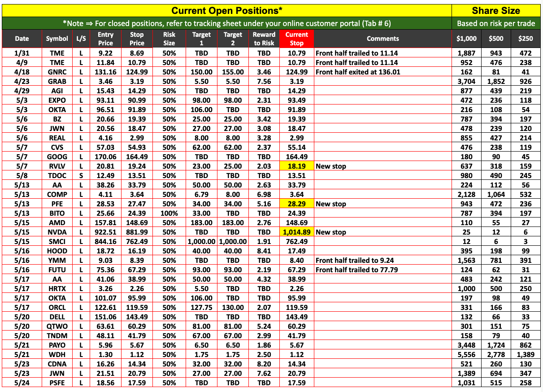Select the GOOG symbol cell
The image size is (543, 392).
click(x=57, y=157)
